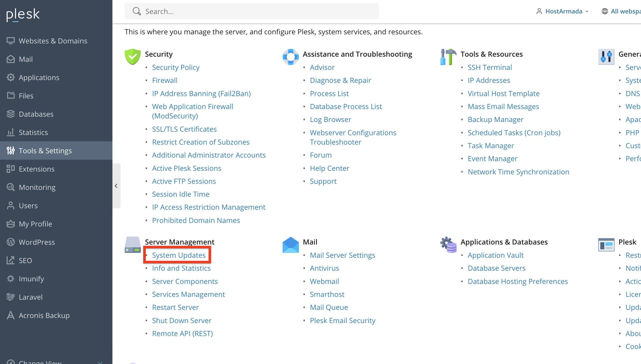
Task: Open the SSL/TLS Certificates link
Action: 184,129
